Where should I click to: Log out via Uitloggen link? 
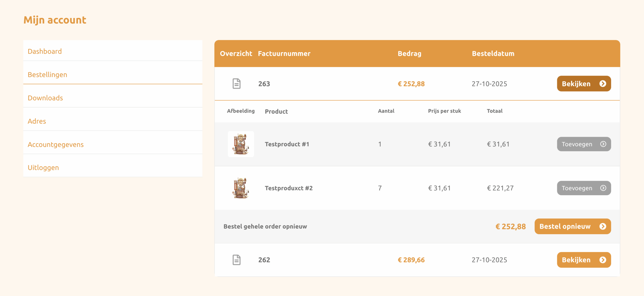click(43, 168)
